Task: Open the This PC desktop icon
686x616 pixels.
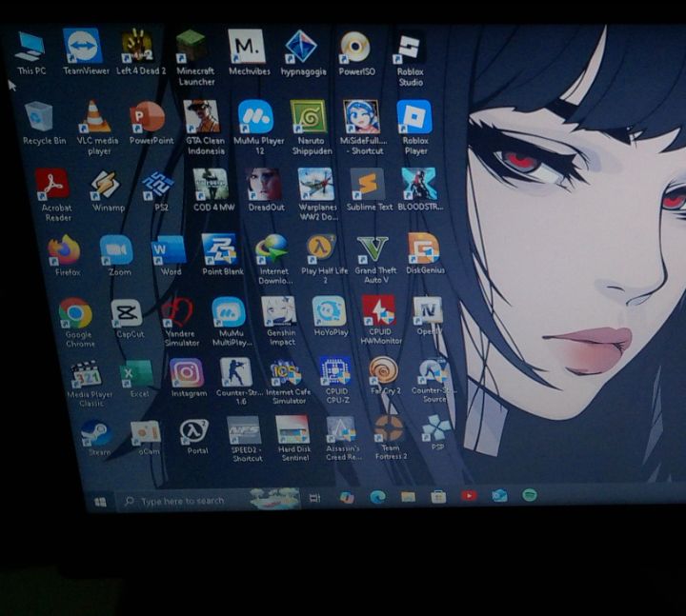Action: (x=30, y=52)
